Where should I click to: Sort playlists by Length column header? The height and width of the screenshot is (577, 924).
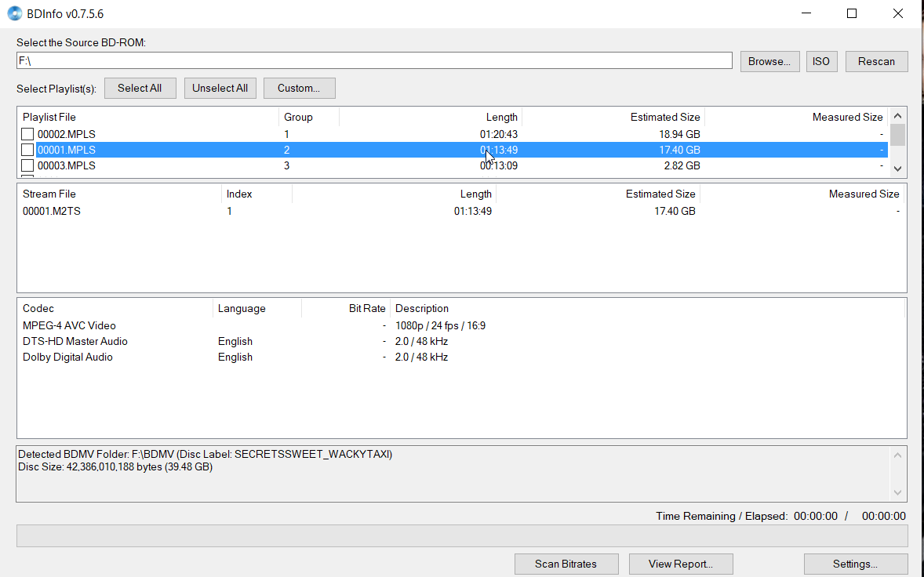pos(431,117)
